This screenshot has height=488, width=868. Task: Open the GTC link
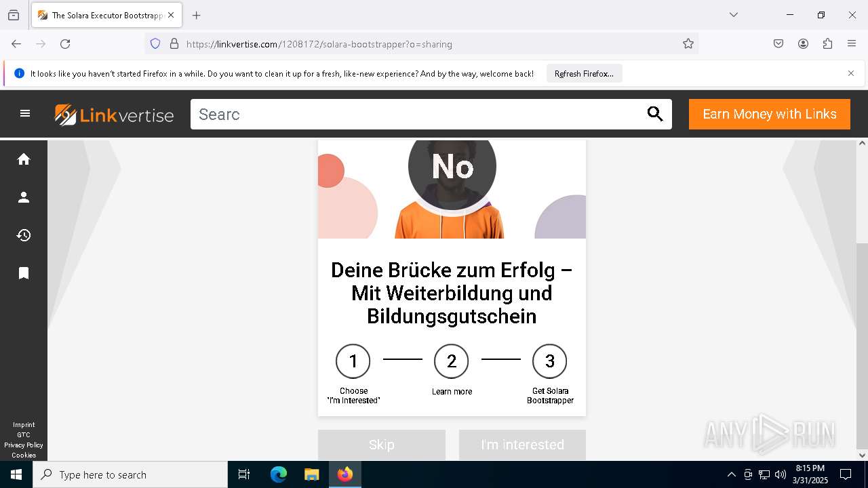[24, 435]
